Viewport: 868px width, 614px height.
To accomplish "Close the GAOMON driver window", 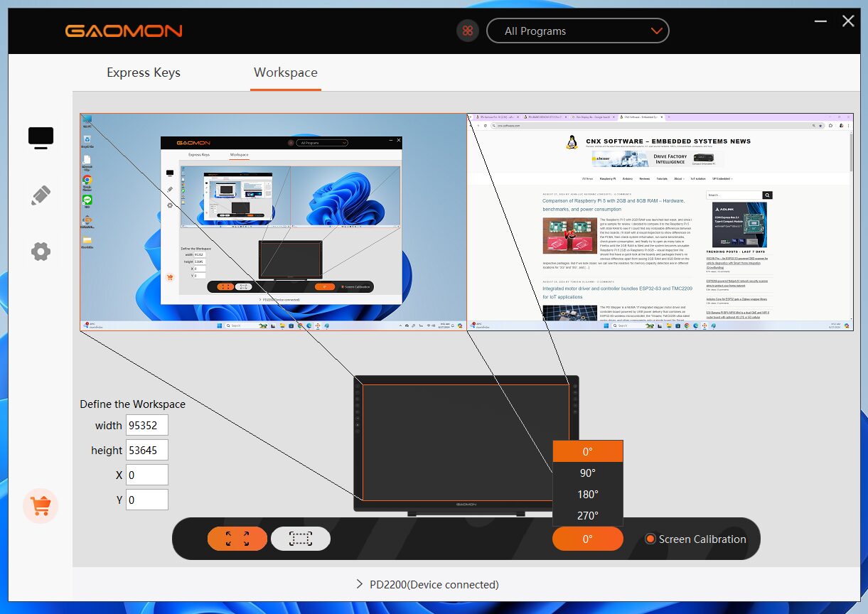I will click(848, 21).
